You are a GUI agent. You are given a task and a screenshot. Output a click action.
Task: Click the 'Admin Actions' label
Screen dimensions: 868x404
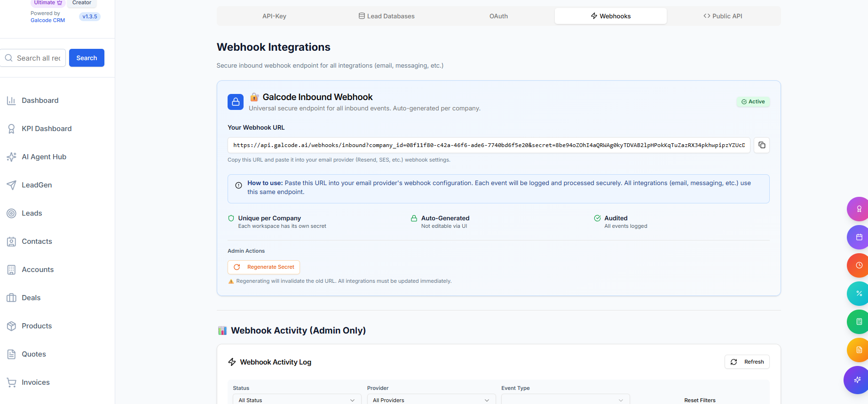(x=246, y=251)
